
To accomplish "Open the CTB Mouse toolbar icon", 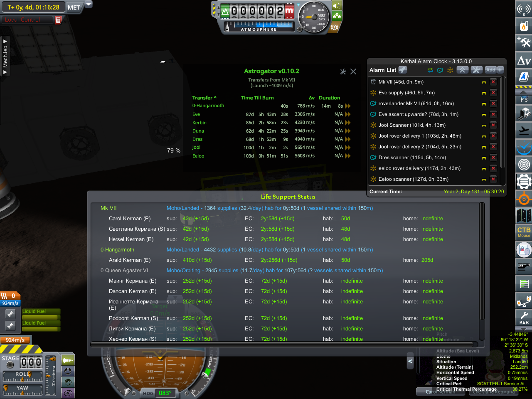I will click(524, 232).
